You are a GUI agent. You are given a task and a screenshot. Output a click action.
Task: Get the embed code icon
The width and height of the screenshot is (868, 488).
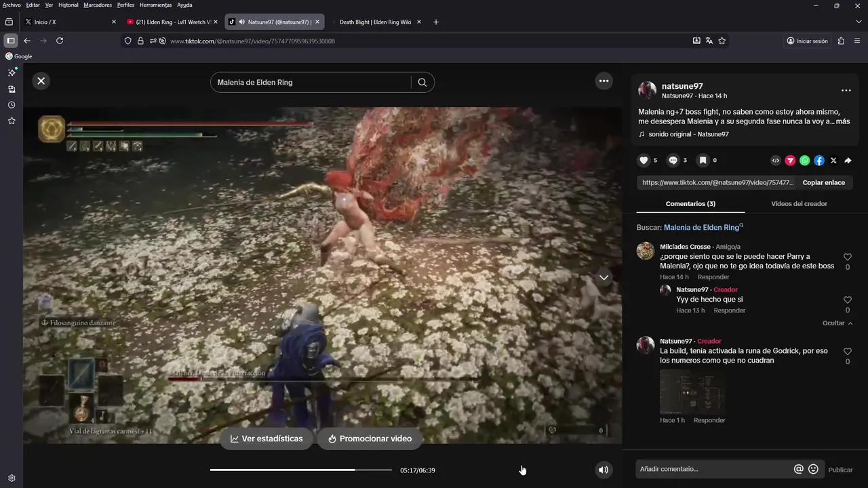(x=776, y=161)
